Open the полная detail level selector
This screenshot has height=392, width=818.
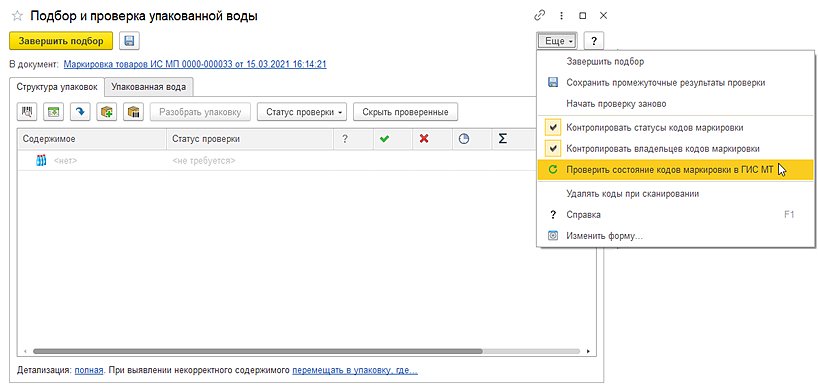coord(88,371)
